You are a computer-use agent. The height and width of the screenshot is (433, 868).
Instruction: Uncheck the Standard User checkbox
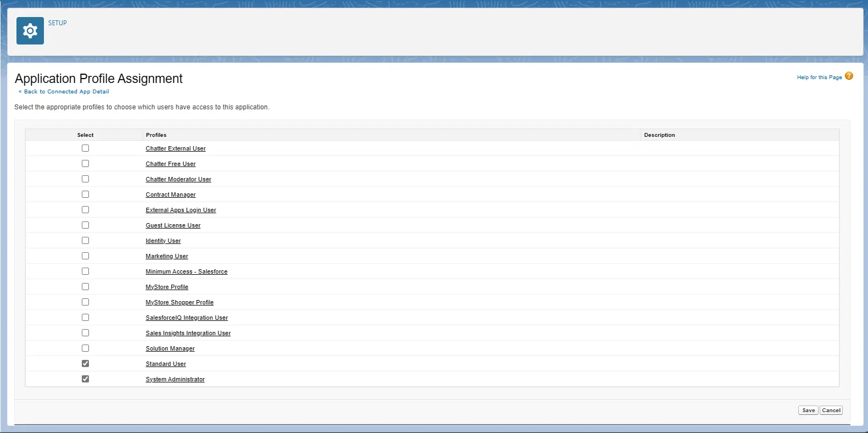click(x=85, y=363)
